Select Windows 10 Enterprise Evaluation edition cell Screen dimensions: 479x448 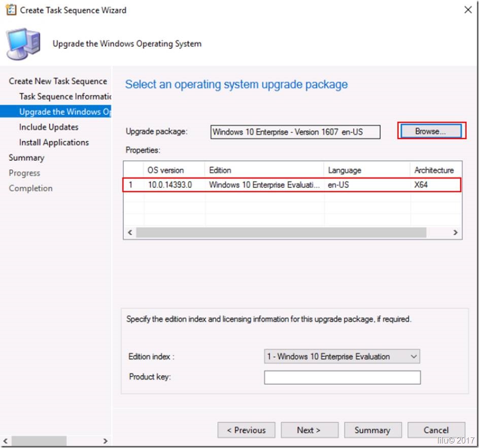tap(264, 185)
